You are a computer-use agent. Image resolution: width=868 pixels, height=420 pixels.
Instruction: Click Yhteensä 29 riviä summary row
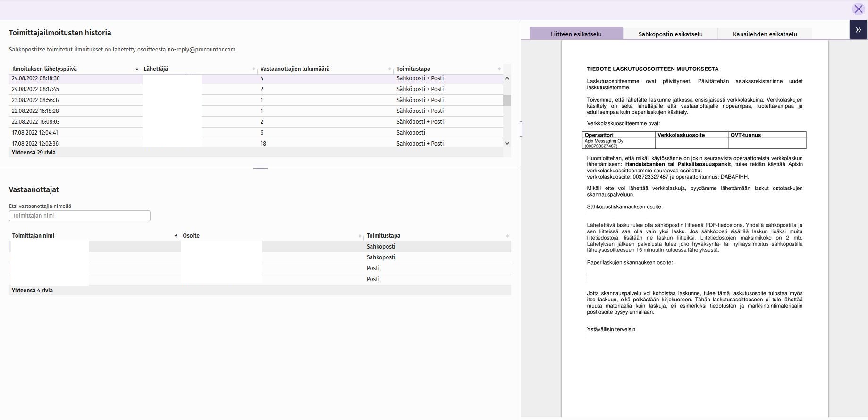tap(256, 153)
